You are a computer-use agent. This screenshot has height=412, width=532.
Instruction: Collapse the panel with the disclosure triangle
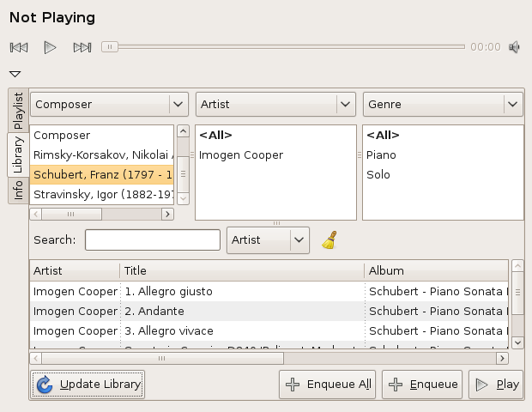click(x=15, y=75)
